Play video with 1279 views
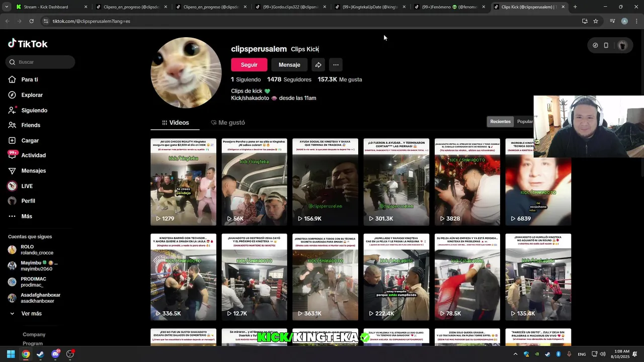The image size is (644, 362). click(183, 182)
